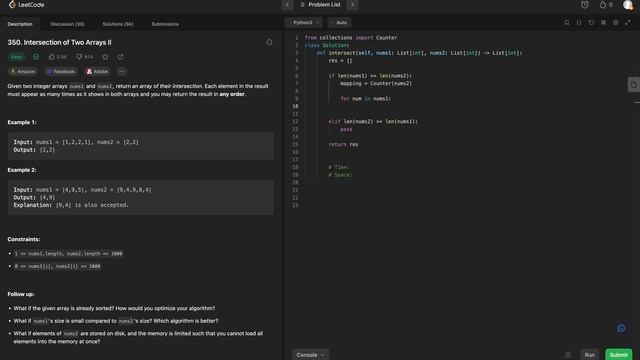Click the icon left of Run
The width and height of the screenshot is (640, 360).
point(568,355)
